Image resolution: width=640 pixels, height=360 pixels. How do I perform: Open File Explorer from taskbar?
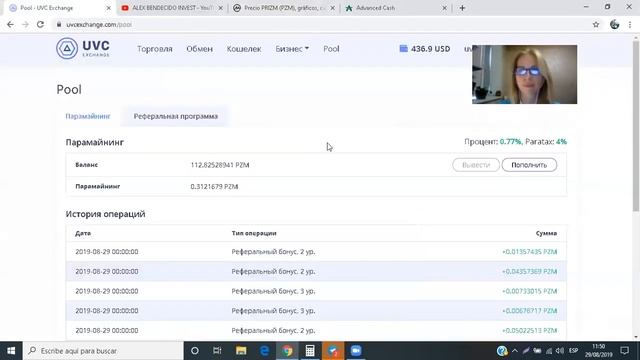coord(241,351)
